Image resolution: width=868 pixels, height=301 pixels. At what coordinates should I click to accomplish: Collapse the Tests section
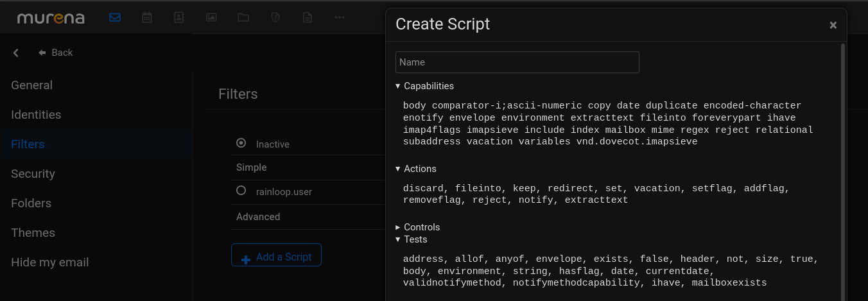(x=412, y=239)
